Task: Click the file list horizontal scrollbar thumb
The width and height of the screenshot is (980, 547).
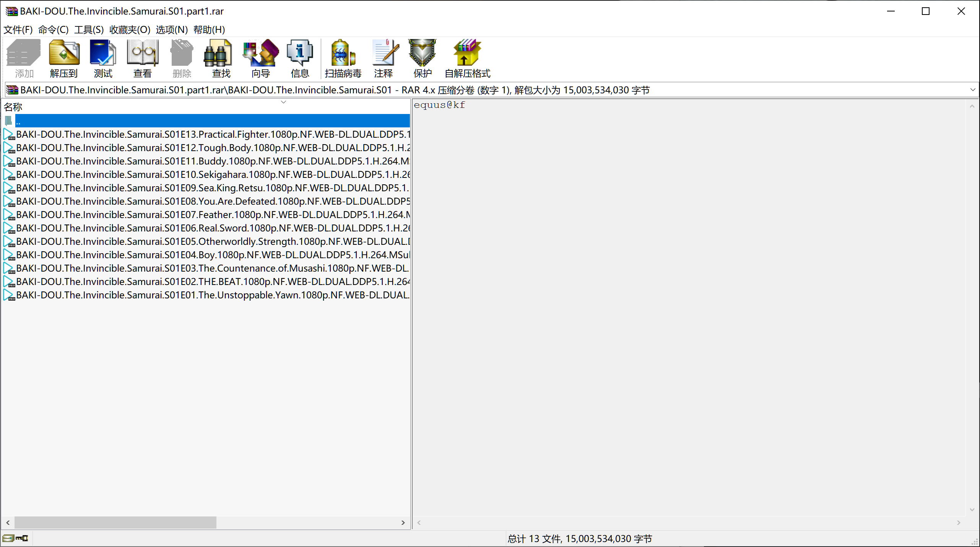Action: [115, 522]
